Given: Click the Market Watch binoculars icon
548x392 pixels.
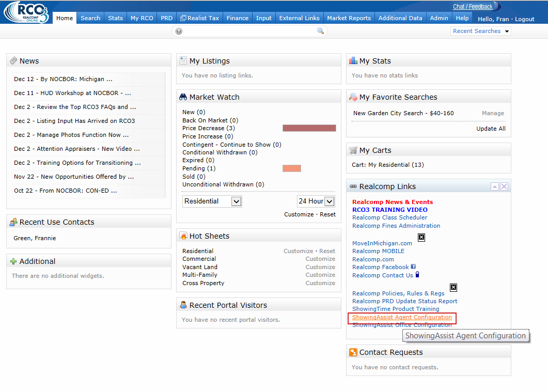Looking at the screenshot, I should [x=183, y=97].
